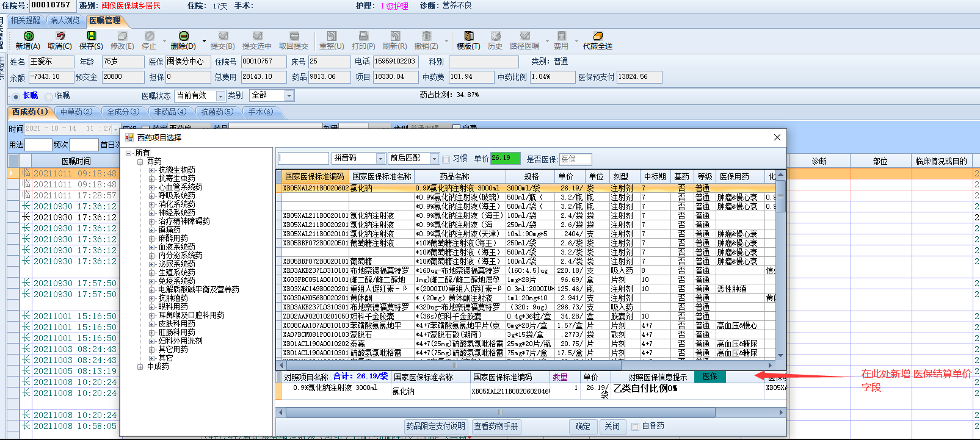Click the 关闭 button in the dialog
The height and width of the screenshot is (440, 980).
click(612, 427)
